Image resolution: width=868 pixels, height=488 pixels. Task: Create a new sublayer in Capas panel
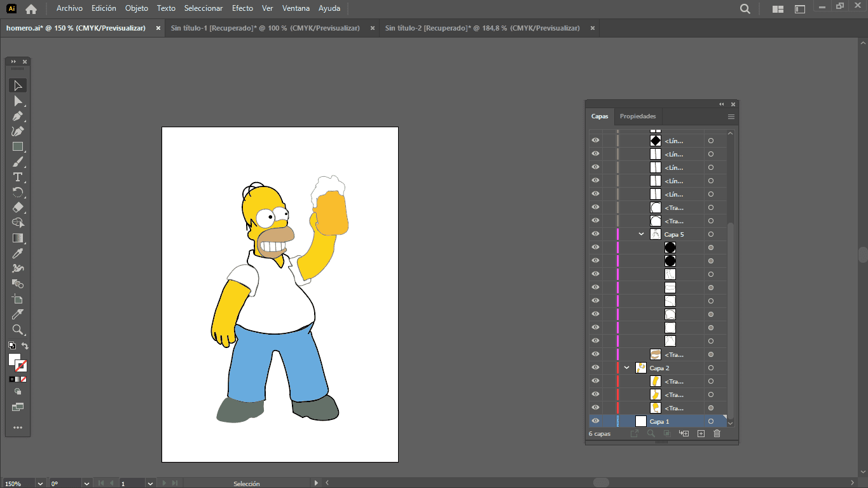pos(684,433)
